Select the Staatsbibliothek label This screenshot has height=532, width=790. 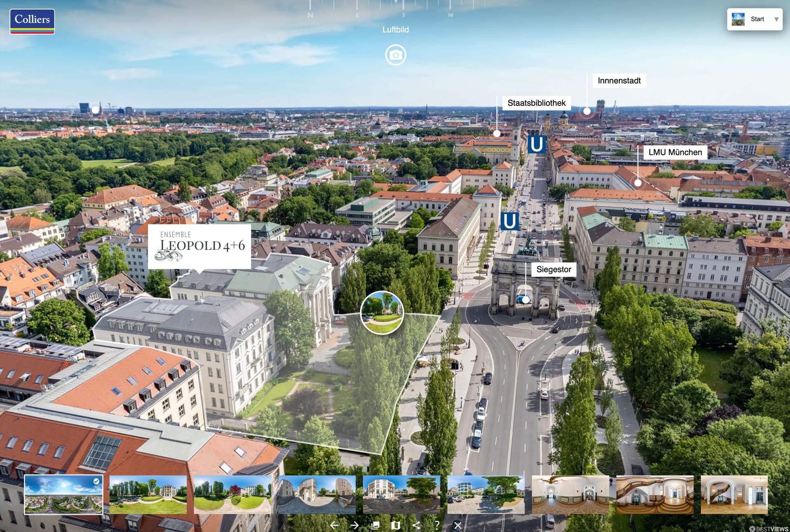(x=536, y=103)
